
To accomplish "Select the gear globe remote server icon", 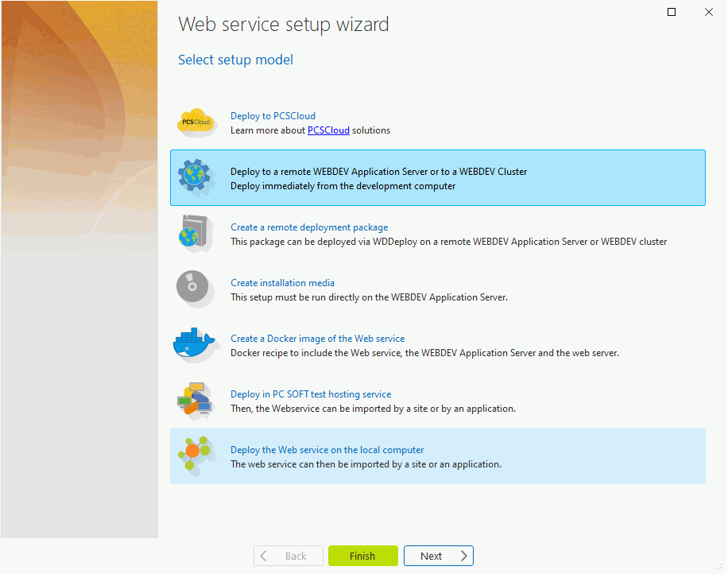I will point(196,177).
